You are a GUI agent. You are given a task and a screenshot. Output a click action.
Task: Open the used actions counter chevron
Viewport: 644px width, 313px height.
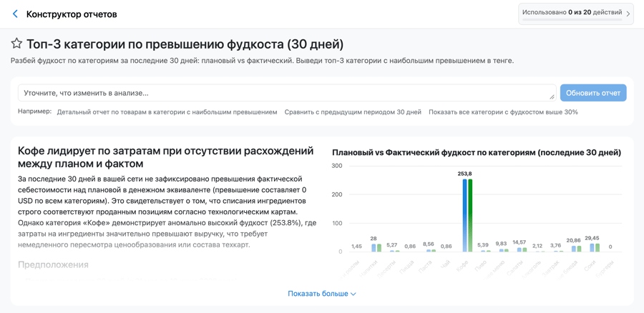point(628,14)
